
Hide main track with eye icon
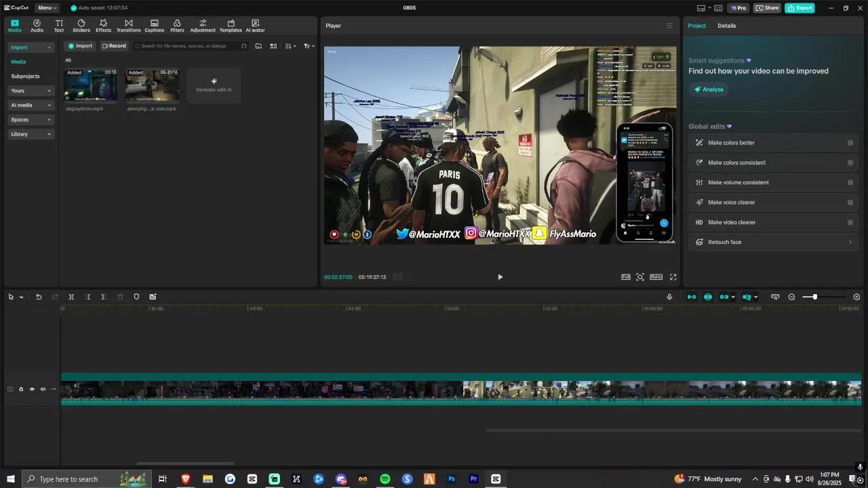pos(32,389)
